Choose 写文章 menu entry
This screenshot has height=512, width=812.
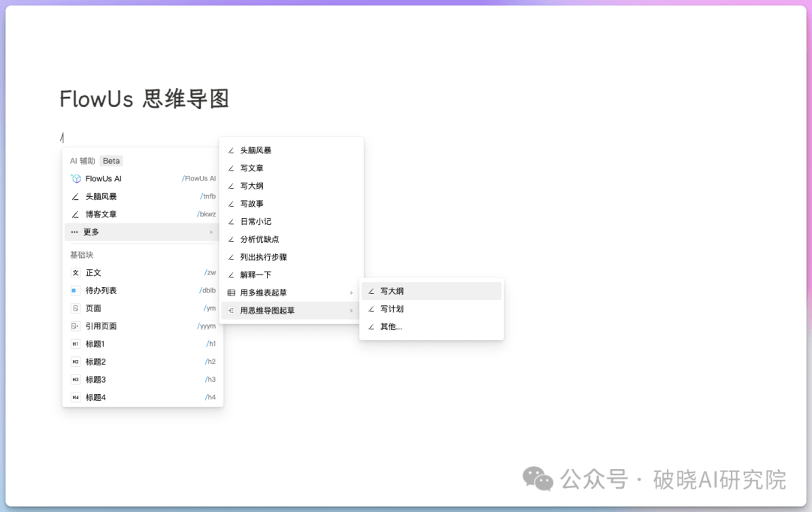[x=291, y=168]
